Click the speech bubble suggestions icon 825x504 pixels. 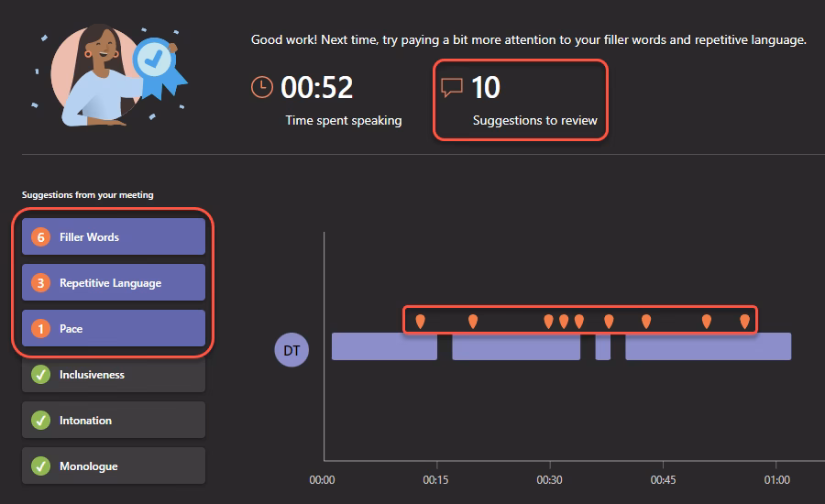(452, 87)
